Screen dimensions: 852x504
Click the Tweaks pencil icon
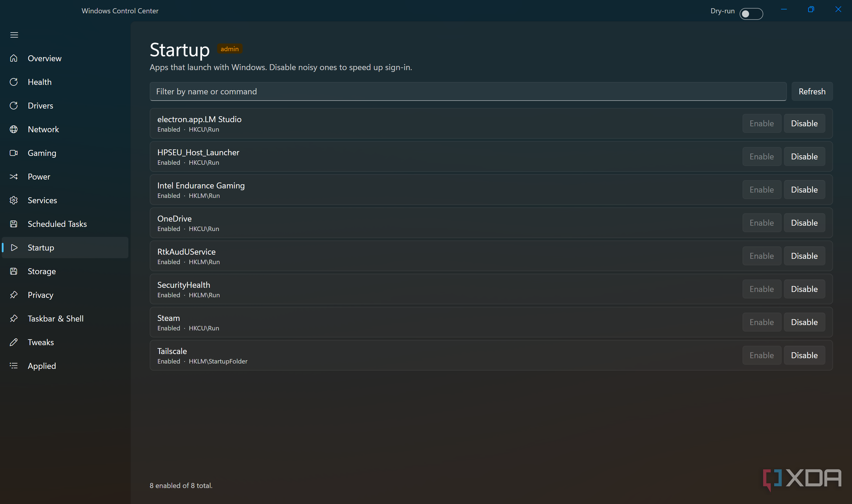[x=14, y=342]
